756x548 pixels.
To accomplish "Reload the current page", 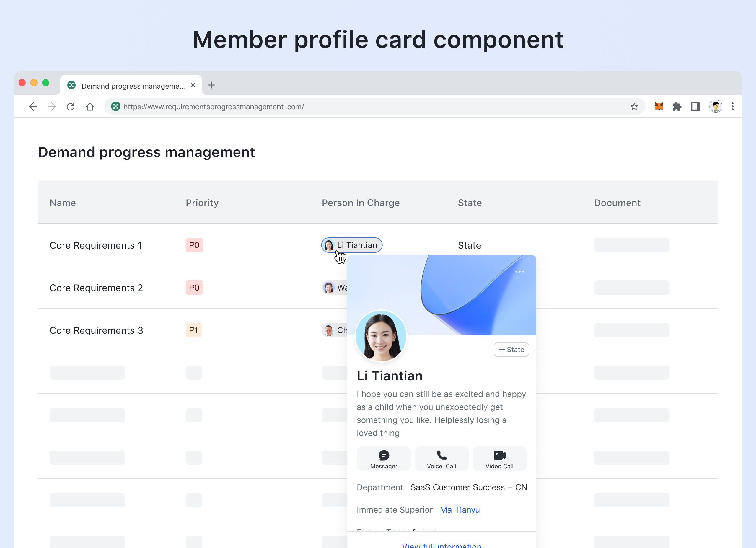I will pos(70,106).
